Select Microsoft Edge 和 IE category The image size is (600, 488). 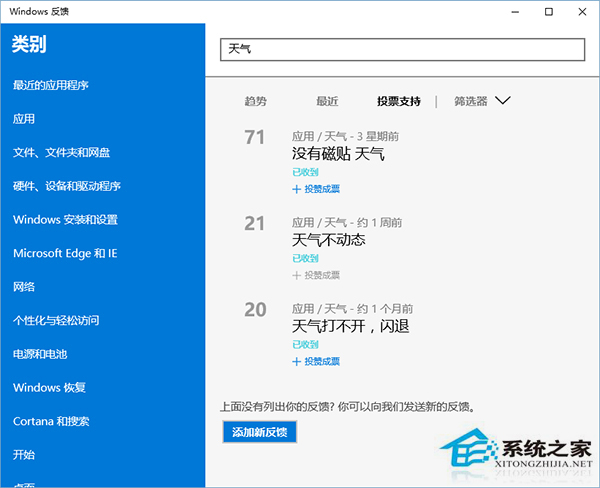coord(65,253)
